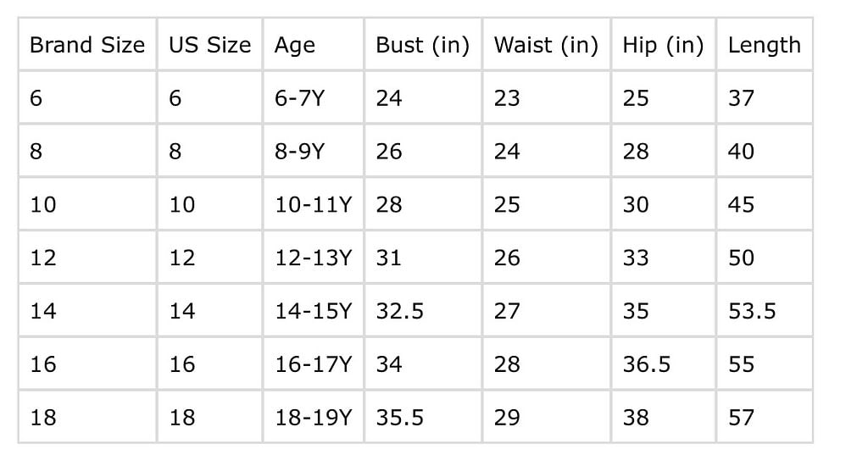
Task: Select the 14-15Y age cell
Action: pos(314,310)
